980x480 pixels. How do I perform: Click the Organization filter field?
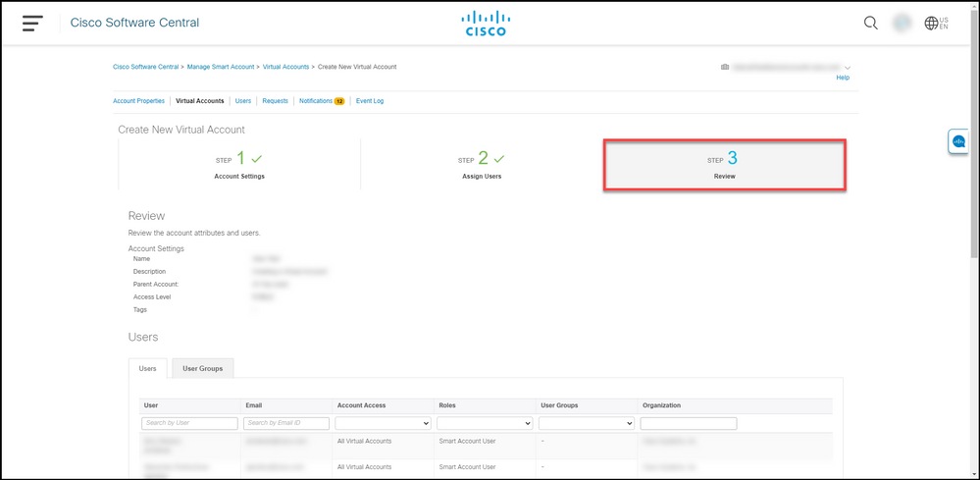point(689,423)
